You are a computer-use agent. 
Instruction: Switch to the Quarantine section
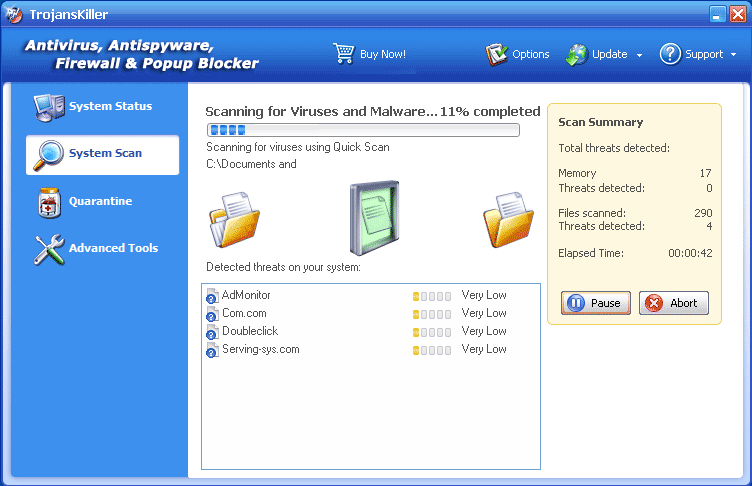pos(100,201)
